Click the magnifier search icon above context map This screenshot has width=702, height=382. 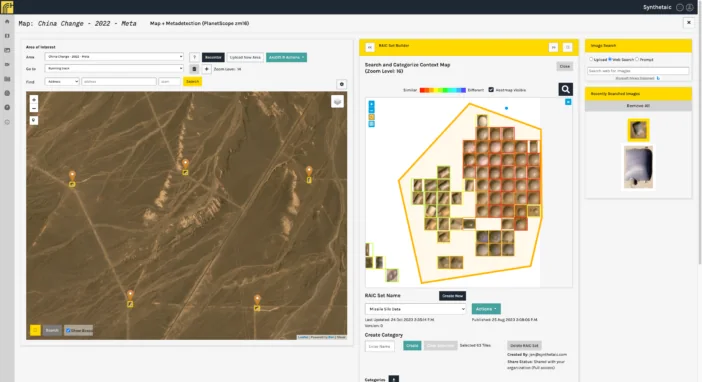[565, 89]
